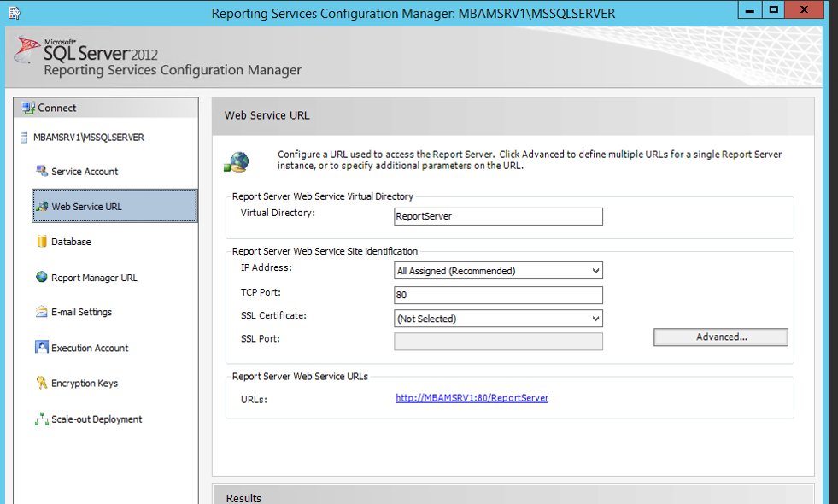The image size is (838, 504).
Task: Click the SQL Server 2012 logo
Action: point(86,50)
